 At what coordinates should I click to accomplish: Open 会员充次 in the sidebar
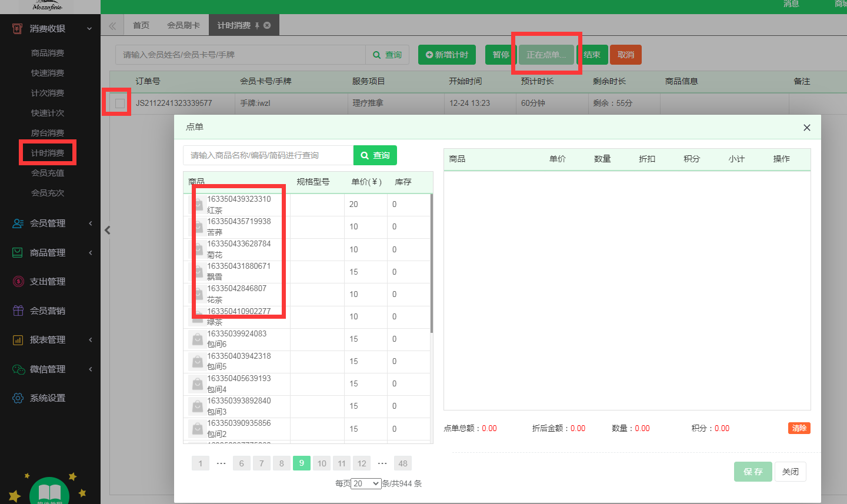48,193
